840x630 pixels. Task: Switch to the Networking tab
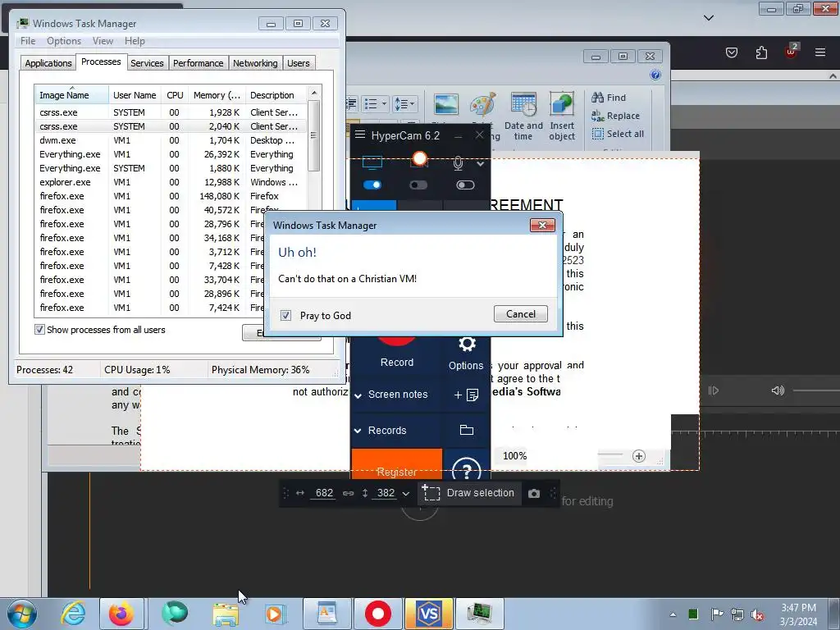(x=255, y=63)
